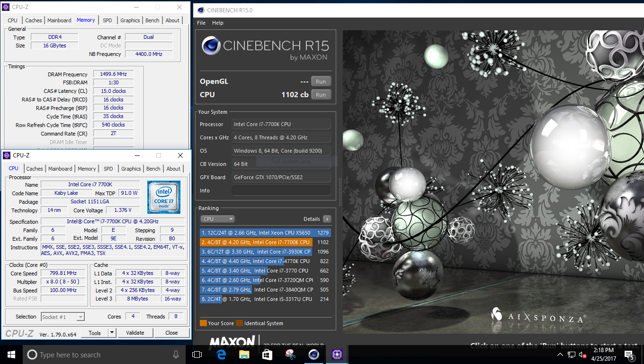Click the Intel Core i7 logo in CPU-Z
This screenshot has width=644, height=364.
point(164,197)
